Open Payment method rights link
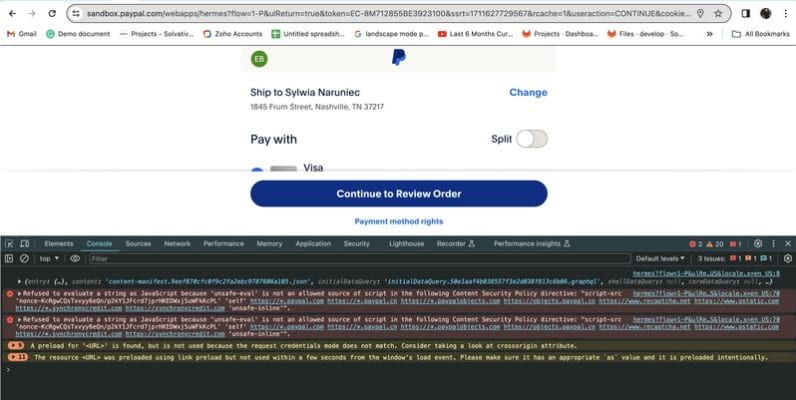796x400 pixels. tap(399, 221)
